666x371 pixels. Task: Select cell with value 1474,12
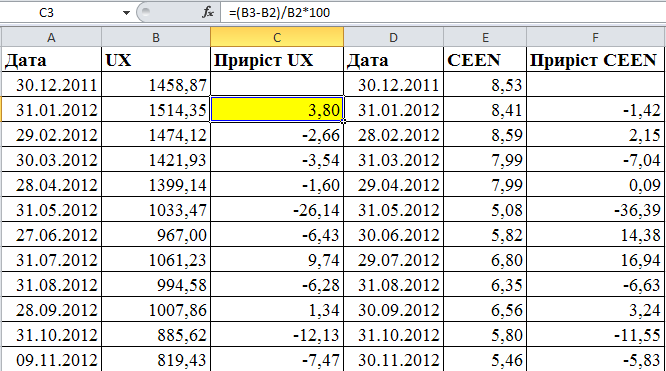[156, 135]
